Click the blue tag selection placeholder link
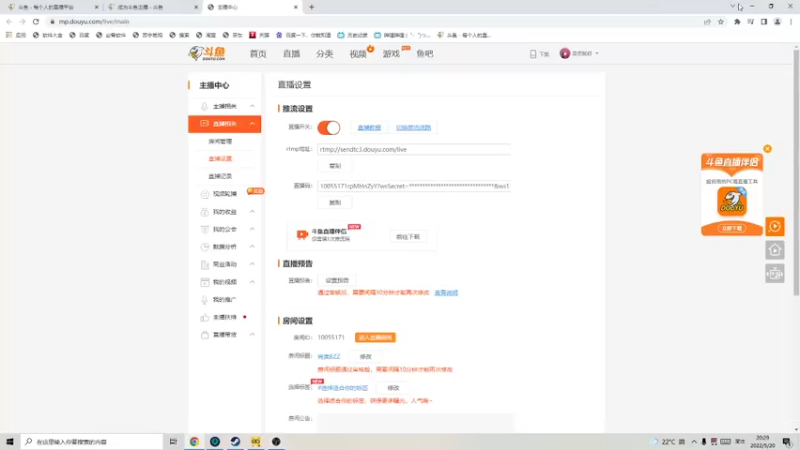This screenshot has width=800, height=450. pos(342,388)
